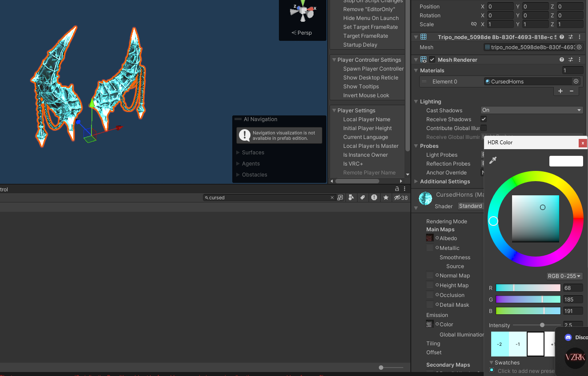Expand Surfaces in AI Navigation

click(x=238, y=152)
